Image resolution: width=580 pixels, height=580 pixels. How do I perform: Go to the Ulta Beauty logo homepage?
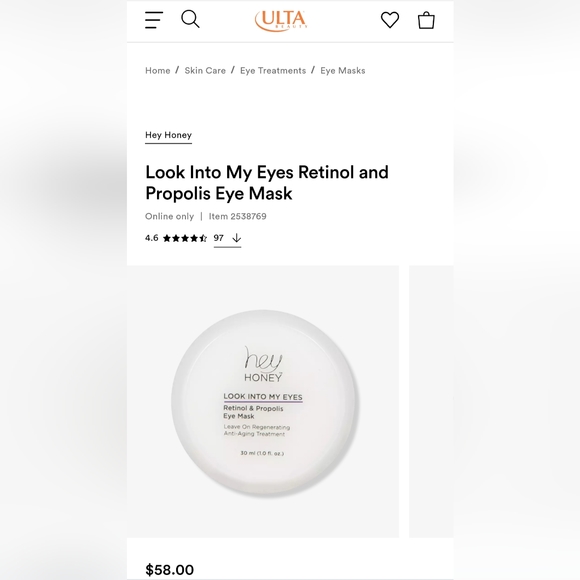coord(281,20)
